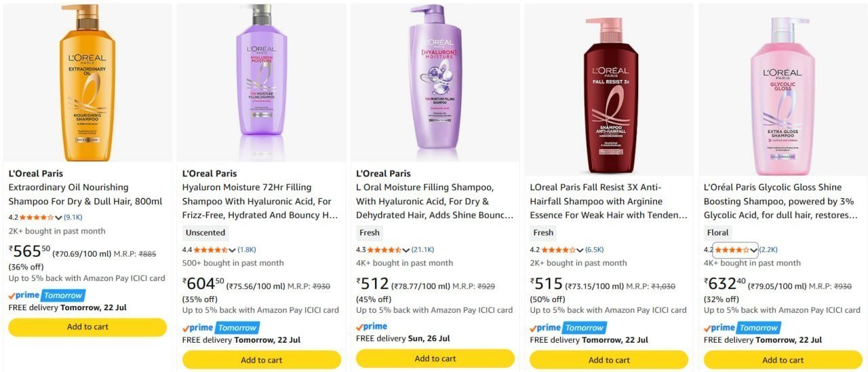868x372 pixels.
Task: Click the Prime Tomorrow badge on Glycolic Gloss shampoo
Action: 742,328
